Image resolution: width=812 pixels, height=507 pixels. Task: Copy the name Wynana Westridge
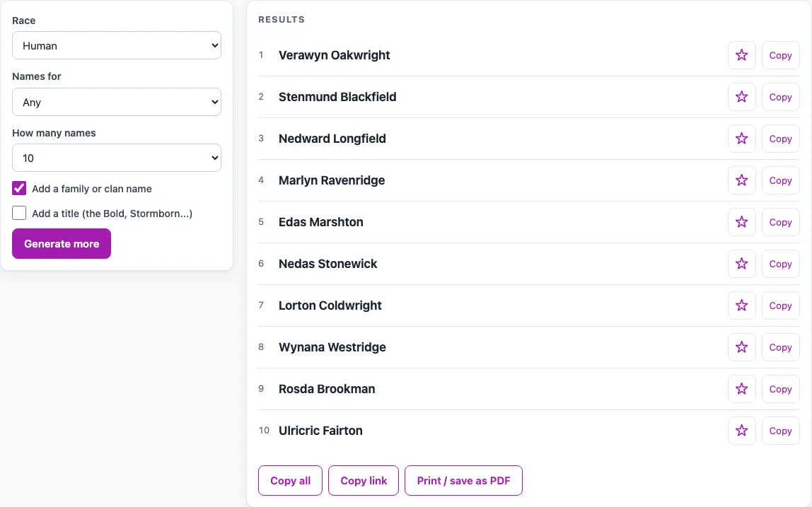pyautogui.click(x=780, y=347)
